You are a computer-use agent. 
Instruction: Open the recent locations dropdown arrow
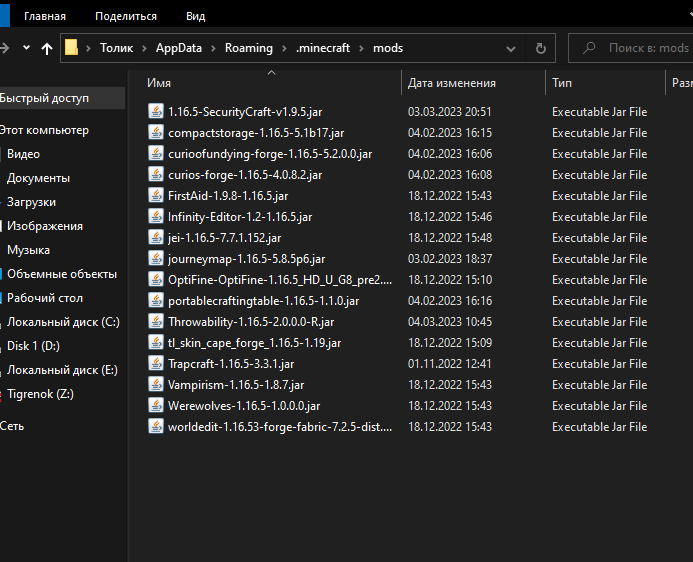(x=27, y=47)
